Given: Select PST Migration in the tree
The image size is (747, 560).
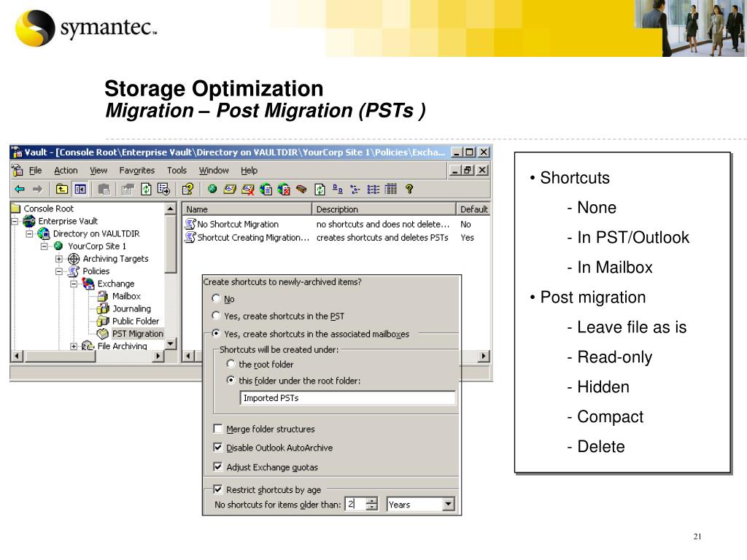Looking at the screenshot, I should [x=137, y=333].
